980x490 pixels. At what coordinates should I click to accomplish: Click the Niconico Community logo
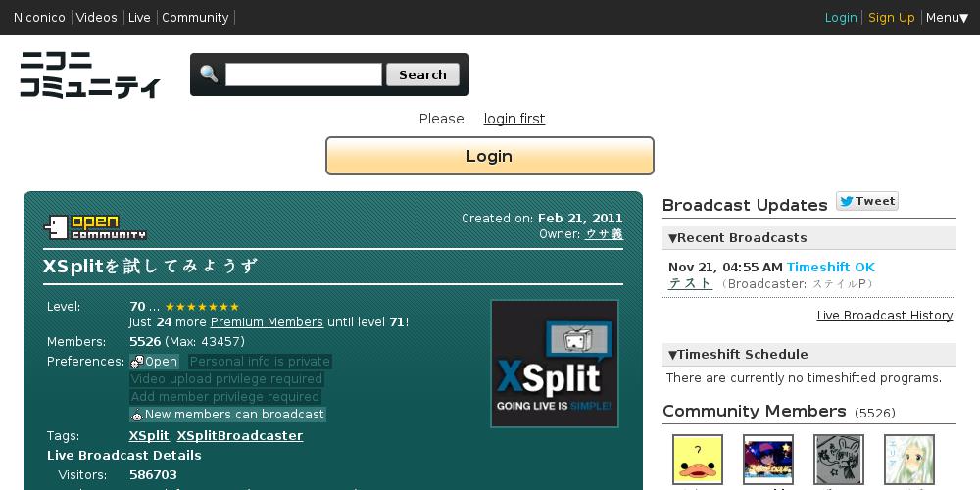pos(89,74)
